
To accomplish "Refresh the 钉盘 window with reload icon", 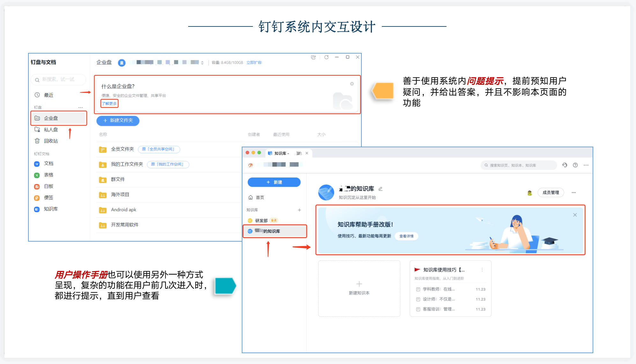I will pyautogui.click(x=326, y=57).
